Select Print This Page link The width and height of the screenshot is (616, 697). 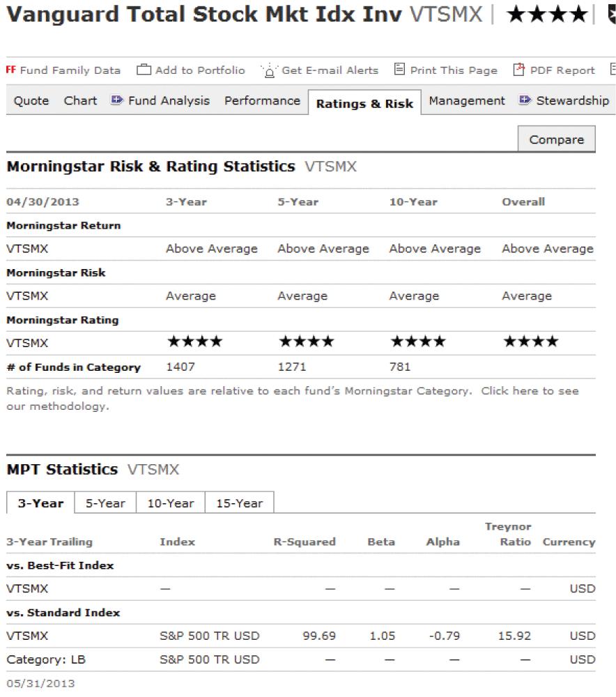(454, 70)
